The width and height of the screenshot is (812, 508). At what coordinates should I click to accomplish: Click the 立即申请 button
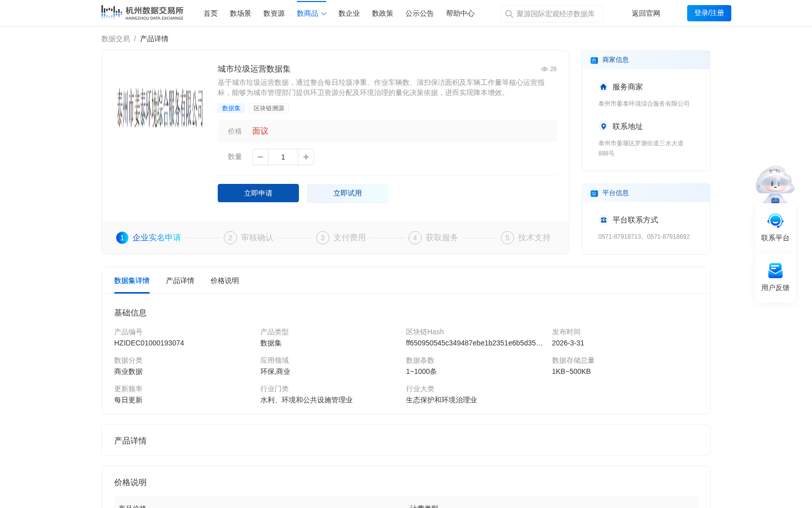pyautogui.click(x=258, y=193)
